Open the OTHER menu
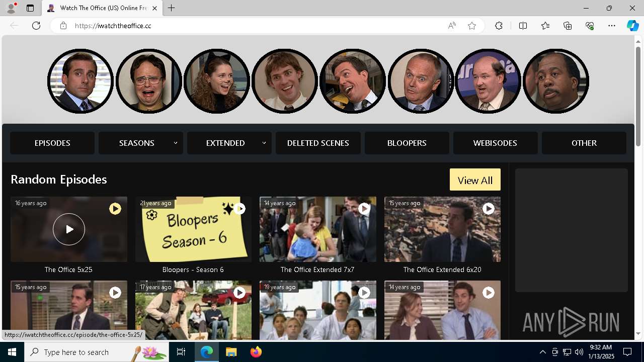 tap(584, 143)
